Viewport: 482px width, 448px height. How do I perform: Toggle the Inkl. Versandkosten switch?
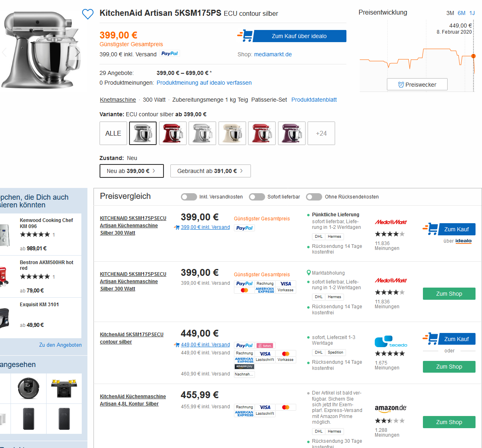[x=189, y=197]
